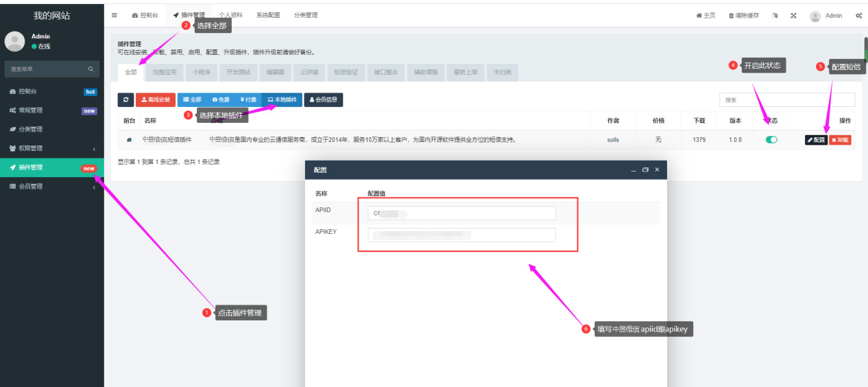Click the red 离线安装 button
Image resolution: width=868 pixels, height=387 pixels.
156,100
